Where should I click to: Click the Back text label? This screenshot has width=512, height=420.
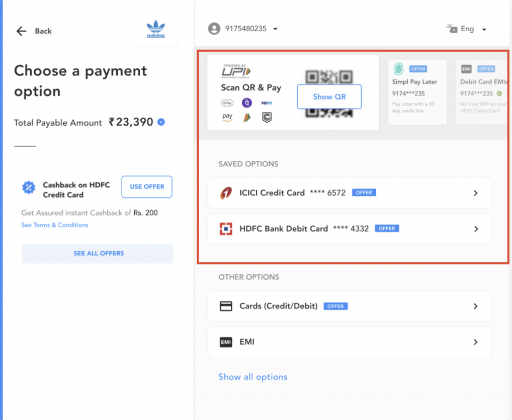(43, 31)
